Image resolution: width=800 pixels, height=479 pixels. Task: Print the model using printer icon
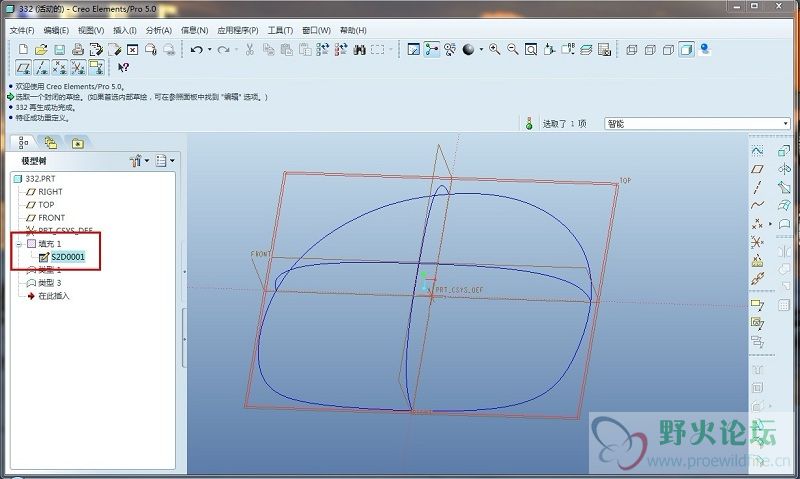click(x=78, y=49)
